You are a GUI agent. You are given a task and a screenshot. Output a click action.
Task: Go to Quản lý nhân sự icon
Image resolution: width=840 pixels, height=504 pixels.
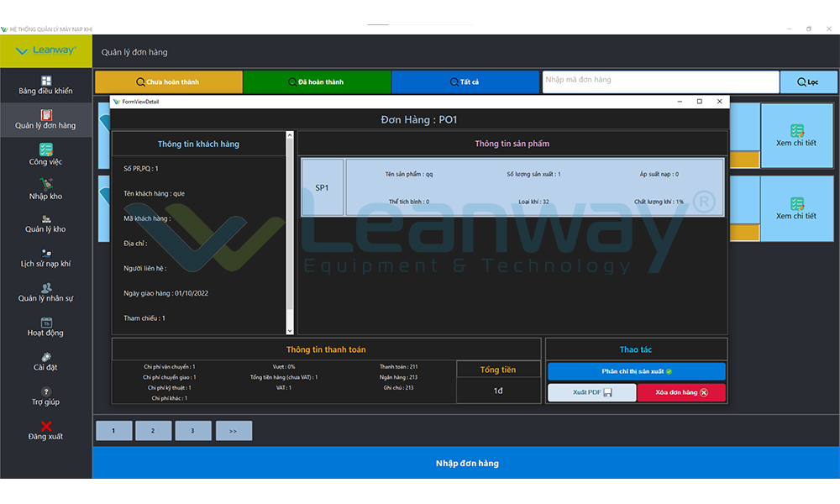point(46,287)
